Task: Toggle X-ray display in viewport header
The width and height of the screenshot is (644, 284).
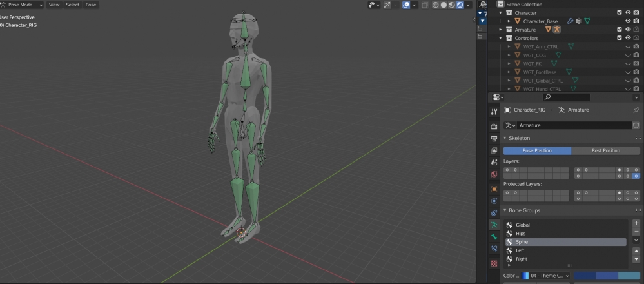Action: (425, 5)
